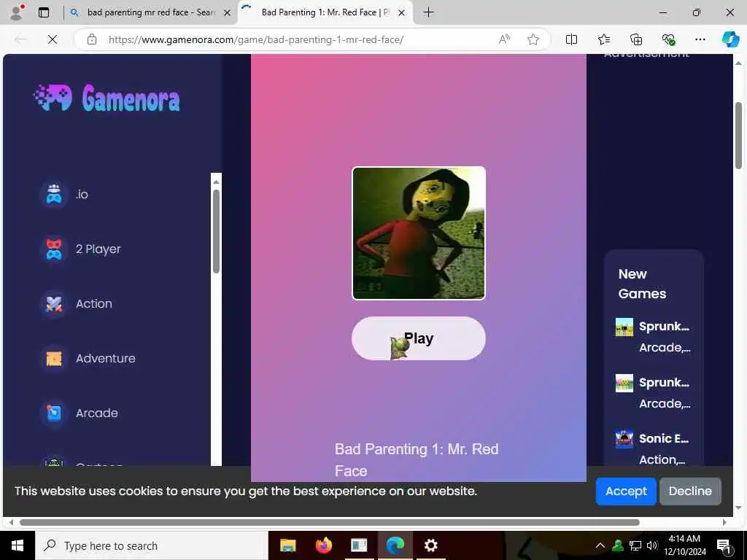Launch Copilot from Edge sidebar icon
747x560 pixels.
pyautogui.click(x=730, y=39)
